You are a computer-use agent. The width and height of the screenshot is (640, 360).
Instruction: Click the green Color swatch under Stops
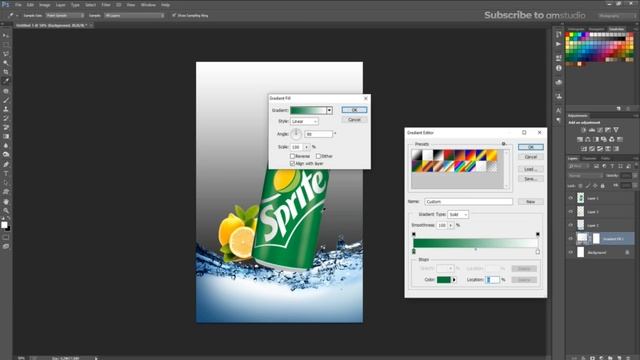click(444, 280)
